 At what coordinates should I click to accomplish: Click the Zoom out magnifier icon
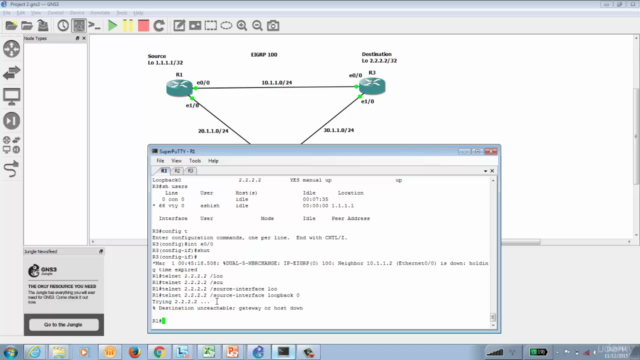point(257,26)
